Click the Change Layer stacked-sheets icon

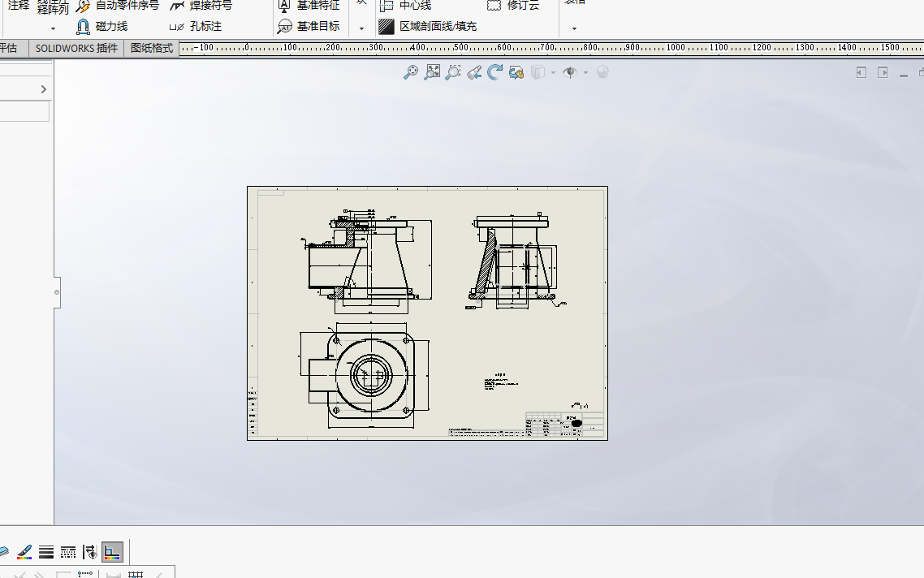click(x=3, y=552)
